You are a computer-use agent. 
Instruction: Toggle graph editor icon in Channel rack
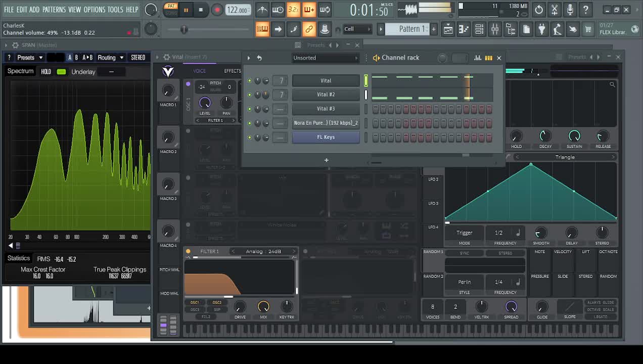477,58
